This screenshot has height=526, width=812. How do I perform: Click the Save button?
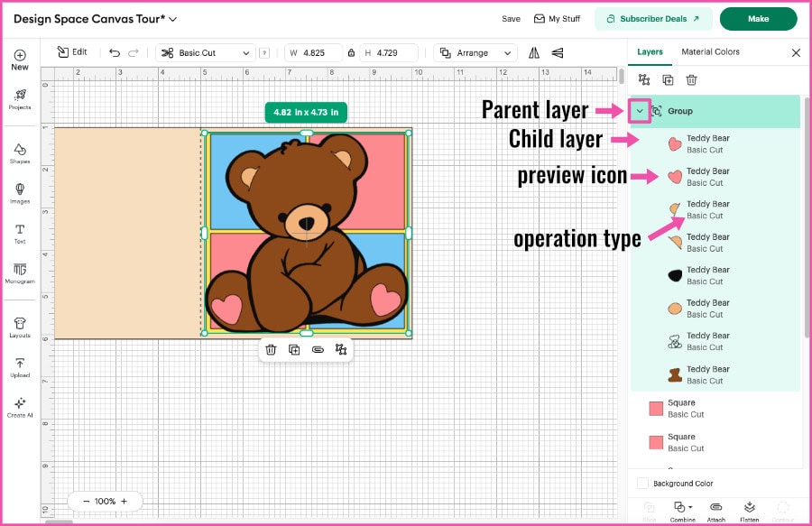tap(512, 19)
